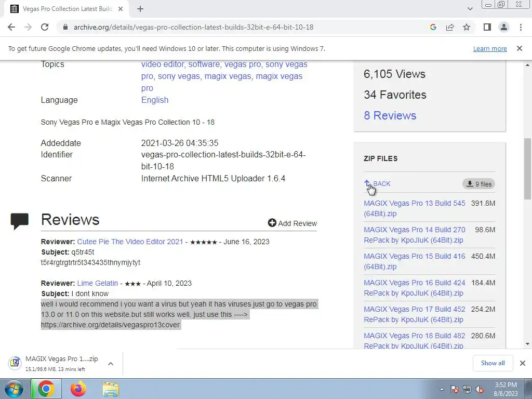The width and height of the screenshot is (532, 399).
Task: Open Chrome profile menu
Action: 504,27
